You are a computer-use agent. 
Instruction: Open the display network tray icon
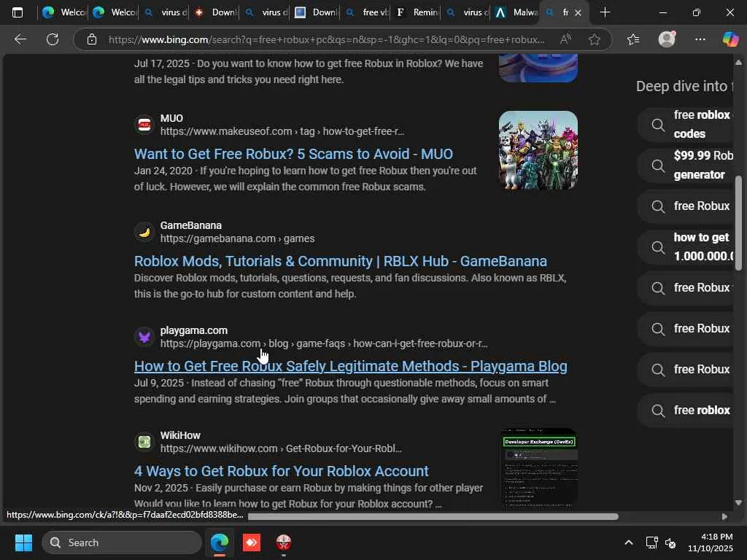click(x=651, y=542)
